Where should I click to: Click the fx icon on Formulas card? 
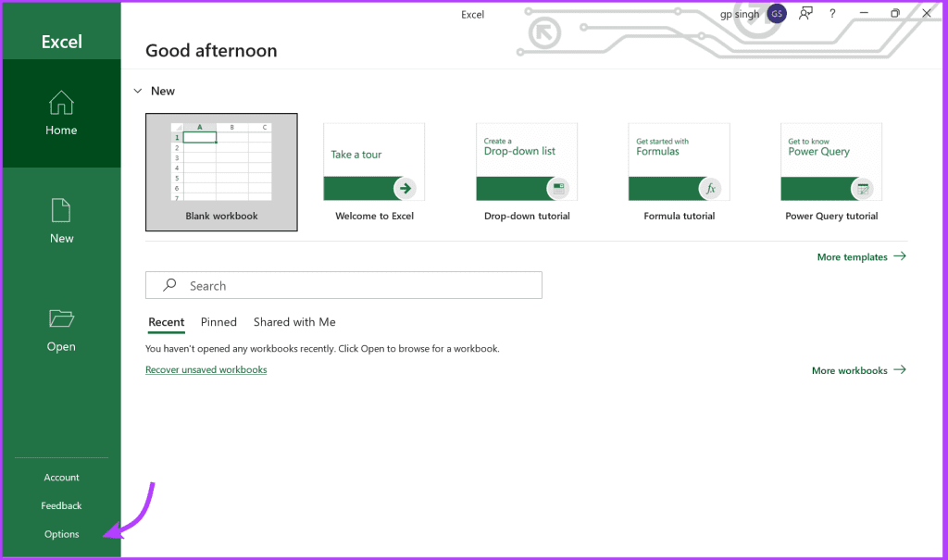coord(710,189)
